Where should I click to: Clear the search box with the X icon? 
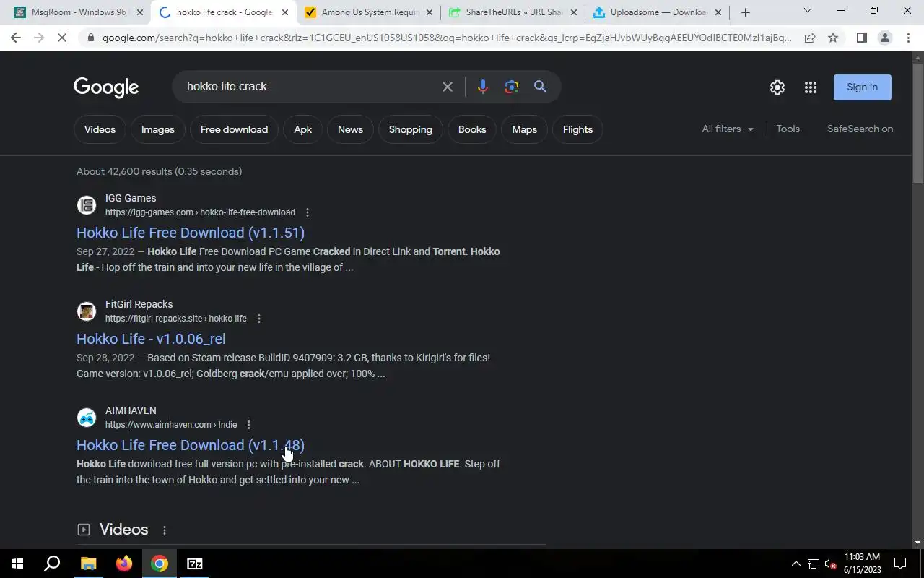(448, 87)
